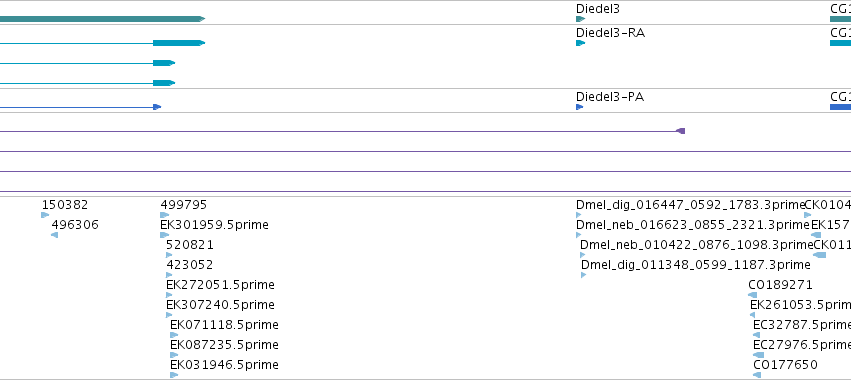This screenshot has width=851, height=380.
Task: Click the EK031946.5prime feature label
Action: click(224, 365)
